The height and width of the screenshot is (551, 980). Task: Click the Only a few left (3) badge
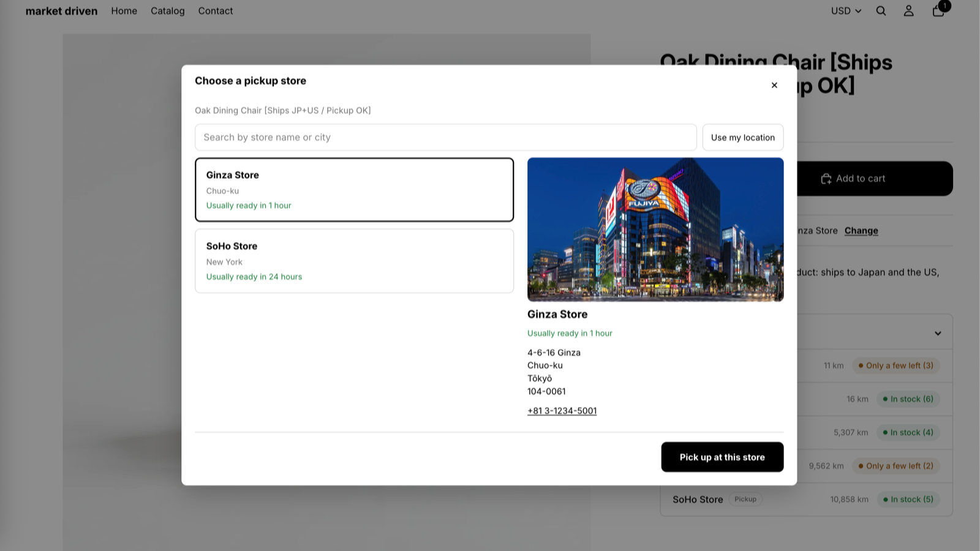coord(895,365)
